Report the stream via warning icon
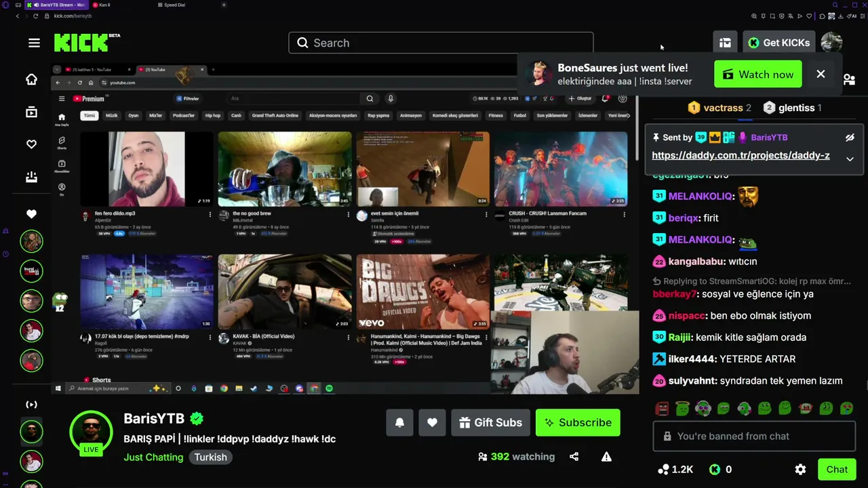The width and height of the screenshot is (868, 488). [606, 457]
